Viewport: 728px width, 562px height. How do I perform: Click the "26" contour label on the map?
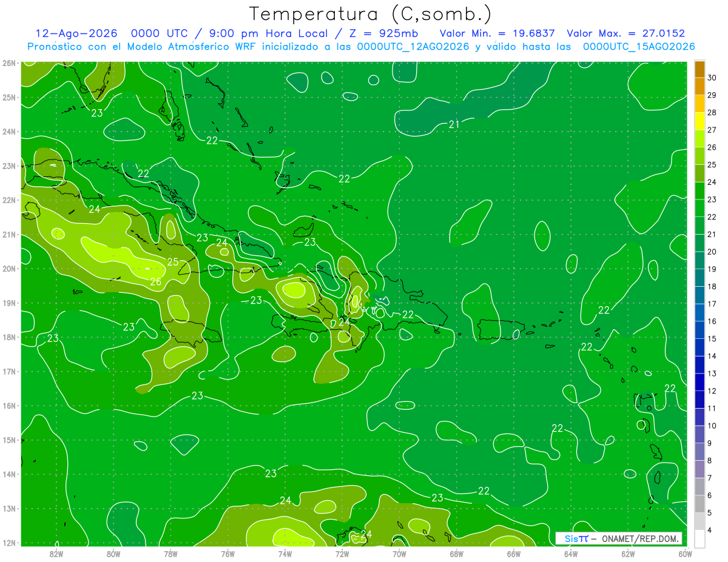click(156, 282)
